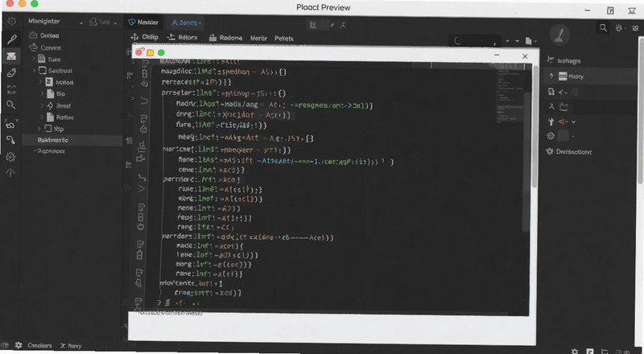Click the link icon in left sidebar
The height and width of the screenshot is (354, 644).
pyautogui.click(x=10, y=125)
